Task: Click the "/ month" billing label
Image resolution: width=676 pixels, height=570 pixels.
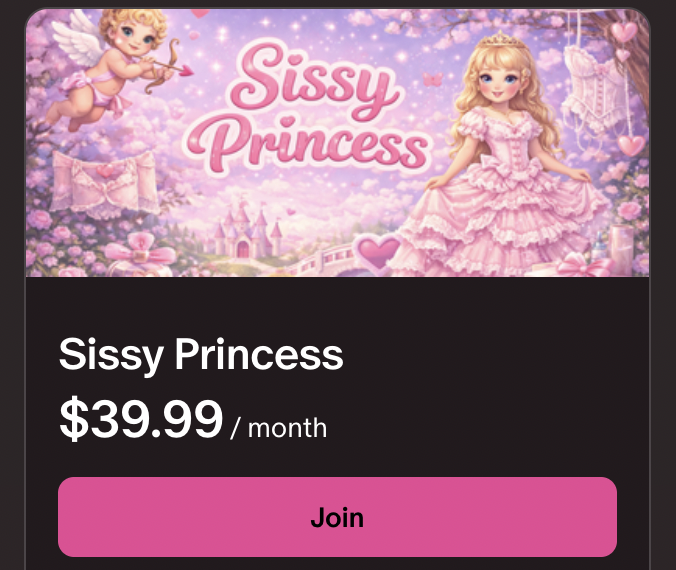Action: [x=278, y=428]
